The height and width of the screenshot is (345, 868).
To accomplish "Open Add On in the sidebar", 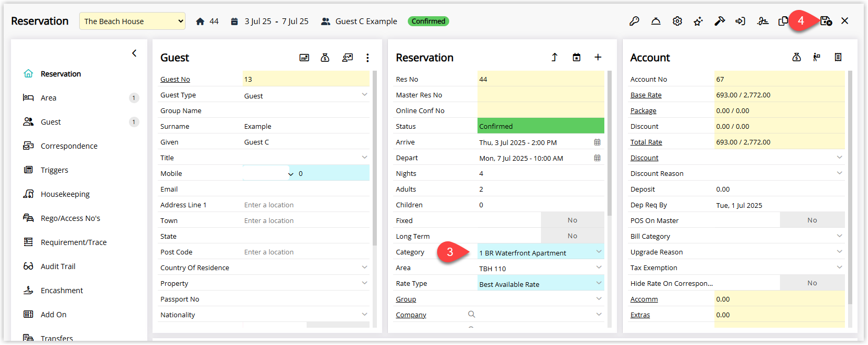I will (53, 315).
